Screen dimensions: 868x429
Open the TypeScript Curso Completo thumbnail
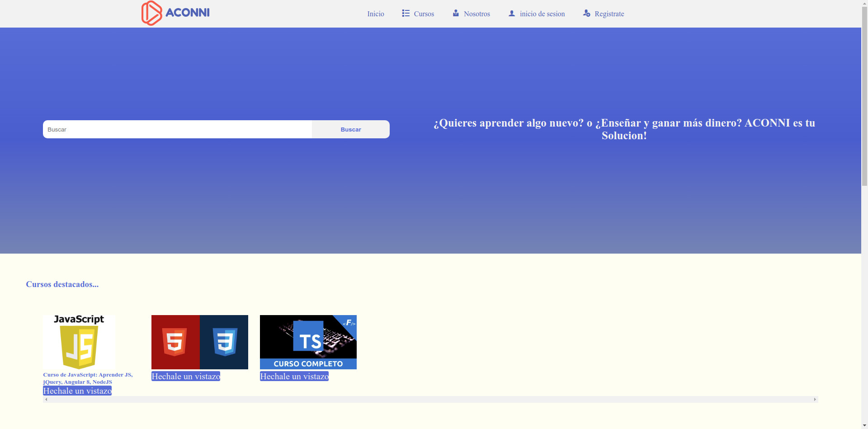(x=308, y=342)
